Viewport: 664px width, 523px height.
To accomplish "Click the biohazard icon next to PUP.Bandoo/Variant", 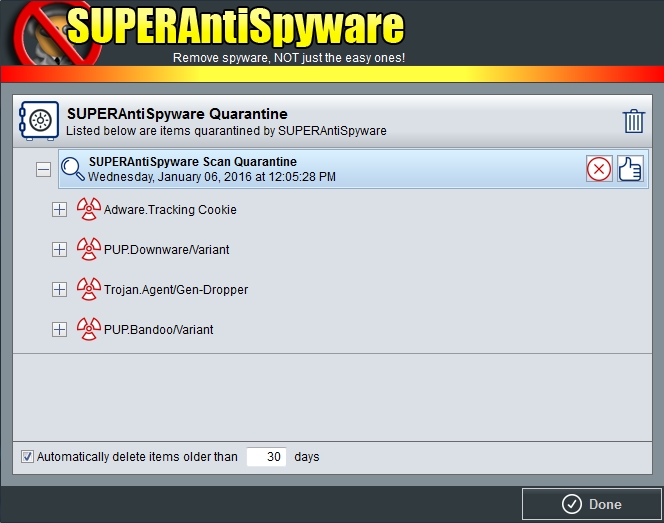I will tap(89, 329).
